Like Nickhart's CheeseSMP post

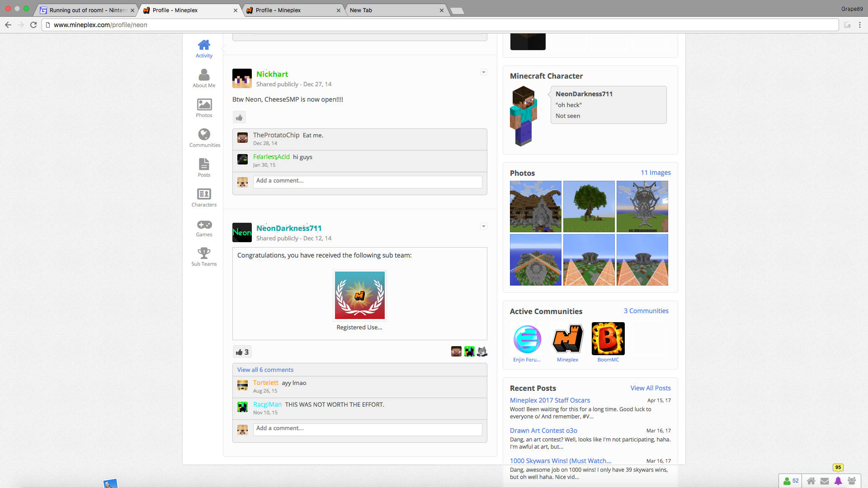point(239,117)
